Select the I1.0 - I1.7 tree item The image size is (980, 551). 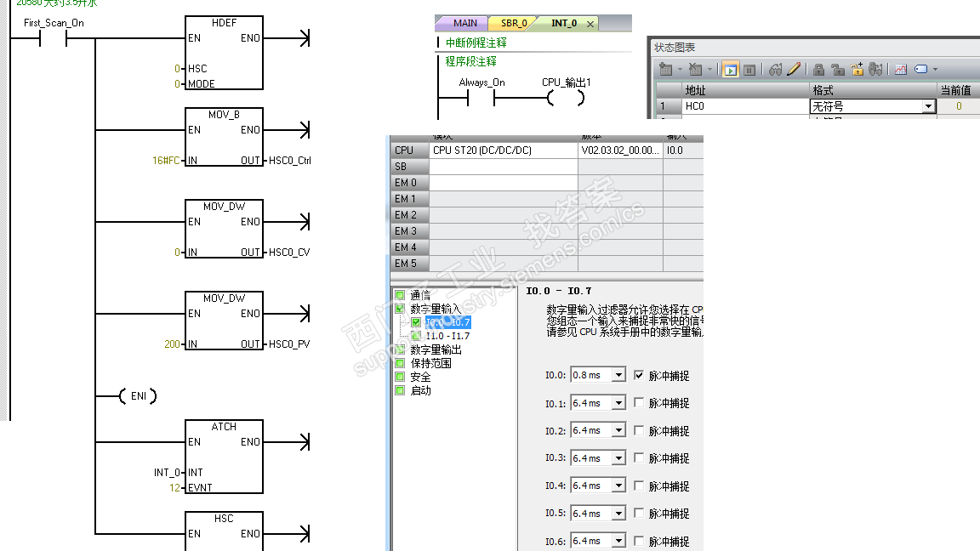pos(447,336)
